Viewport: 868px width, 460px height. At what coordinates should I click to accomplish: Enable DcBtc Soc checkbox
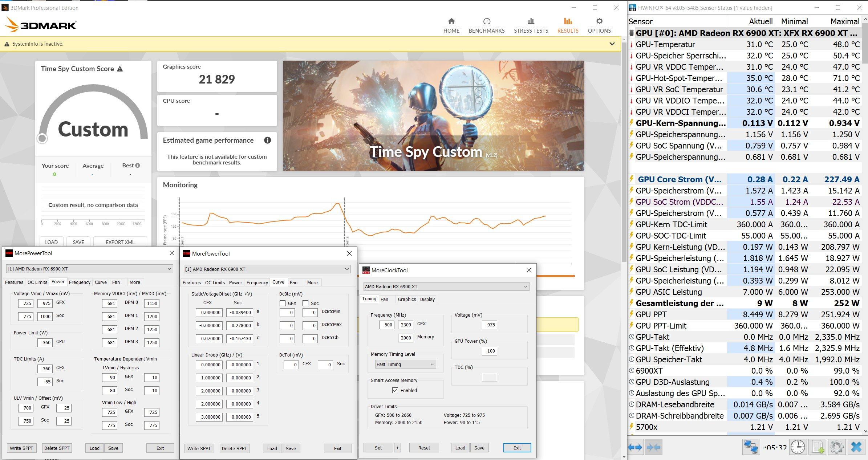305,303
